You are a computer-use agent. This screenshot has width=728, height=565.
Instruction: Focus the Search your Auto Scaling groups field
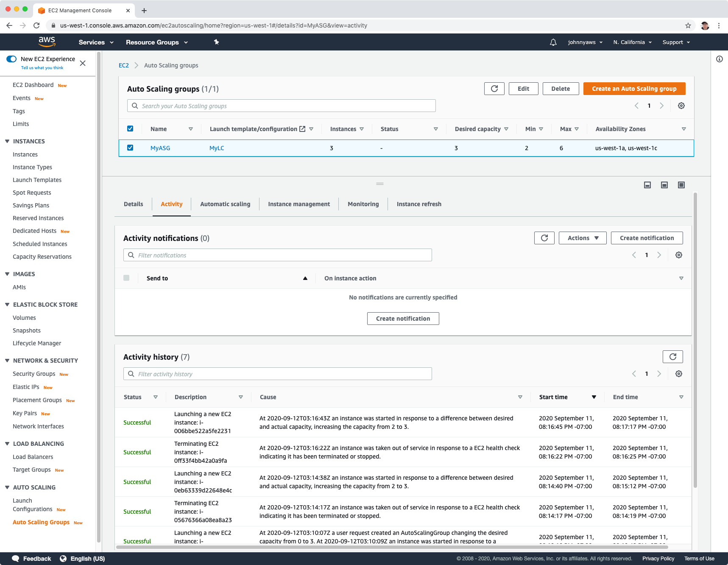pyautogui.click(x=282, y=106)
